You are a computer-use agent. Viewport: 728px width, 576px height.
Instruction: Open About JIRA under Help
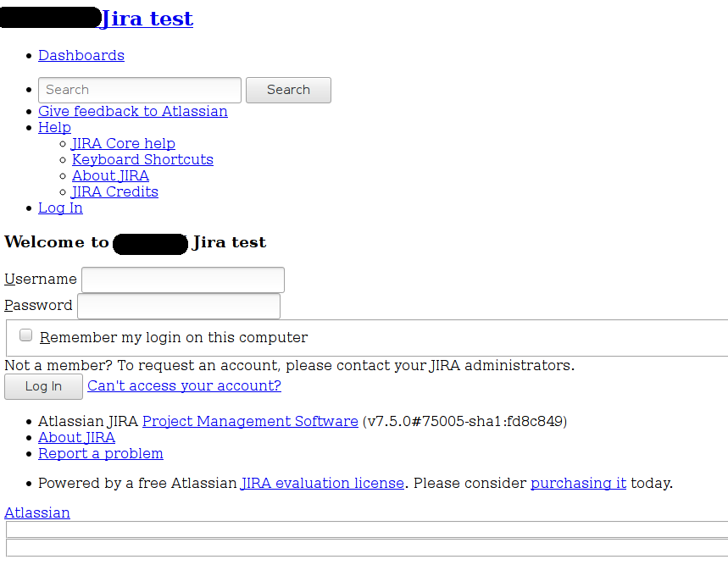click(x=110, y=175)
